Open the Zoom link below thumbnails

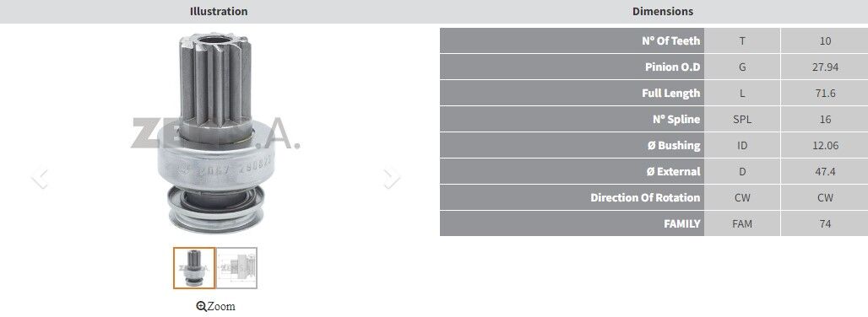tap(216, 306)
